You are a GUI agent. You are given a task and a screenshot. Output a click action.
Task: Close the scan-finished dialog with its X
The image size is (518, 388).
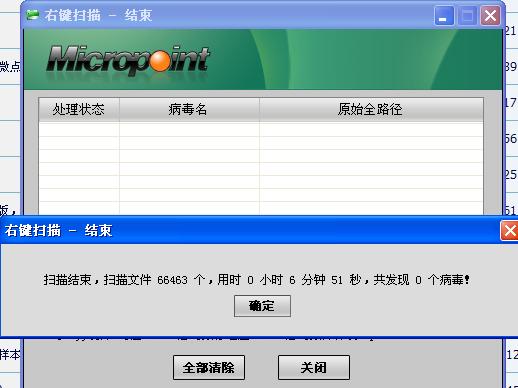coord(509,231)
